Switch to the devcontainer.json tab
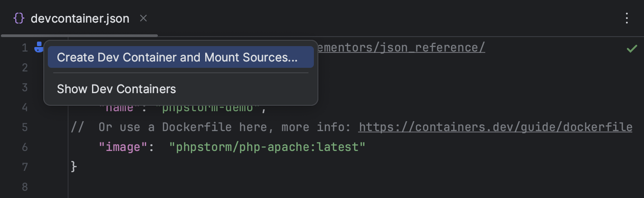Viewport: 644px width, 198px height. coord(80,19)
